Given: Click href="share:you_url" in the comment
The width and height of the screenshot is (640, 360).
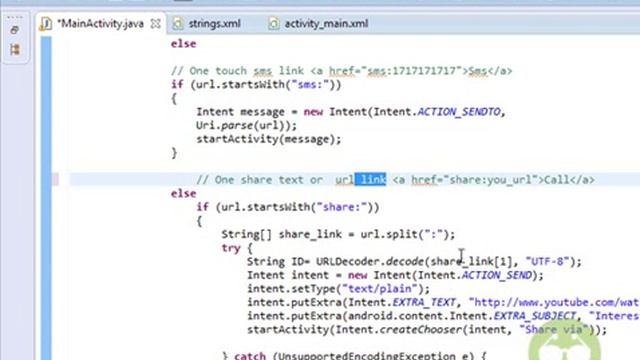Looking at the screenshot, I should point(475,180).
